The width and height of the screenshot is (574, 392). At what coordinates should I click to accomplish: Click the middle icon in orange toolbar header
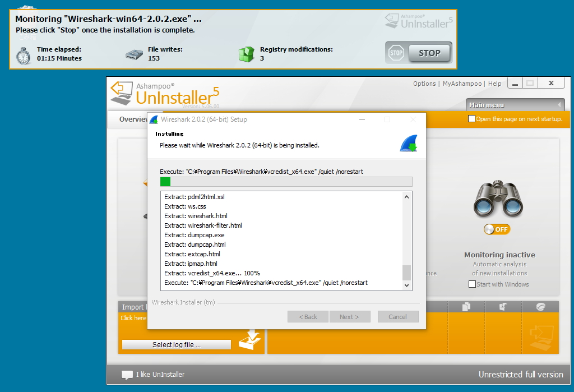pyautogui.click(x=503, y=307)
